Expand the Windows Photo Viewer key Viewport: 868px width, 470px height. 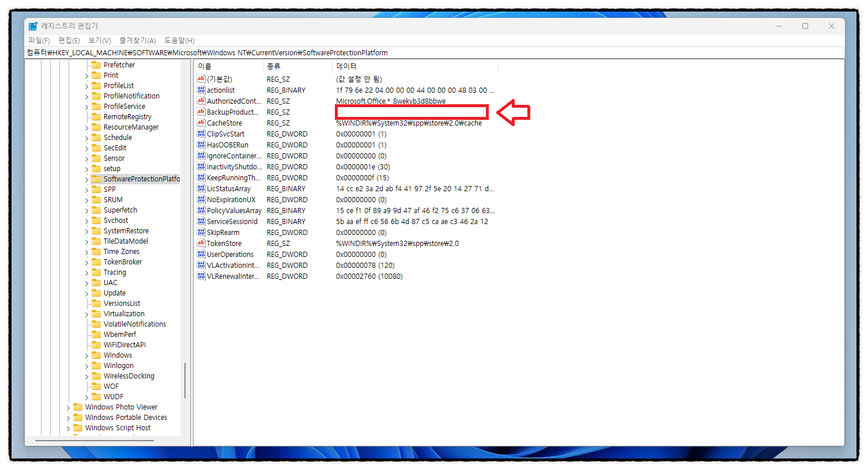69,408
